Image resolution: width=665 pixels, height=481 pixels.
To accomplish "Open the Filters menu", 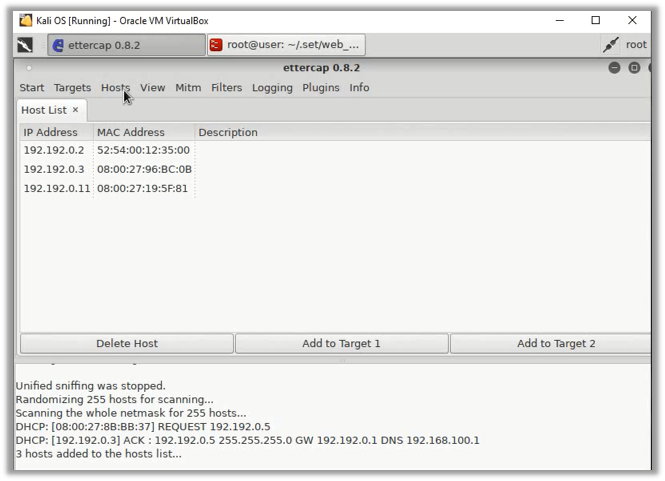I will (226, 88).
